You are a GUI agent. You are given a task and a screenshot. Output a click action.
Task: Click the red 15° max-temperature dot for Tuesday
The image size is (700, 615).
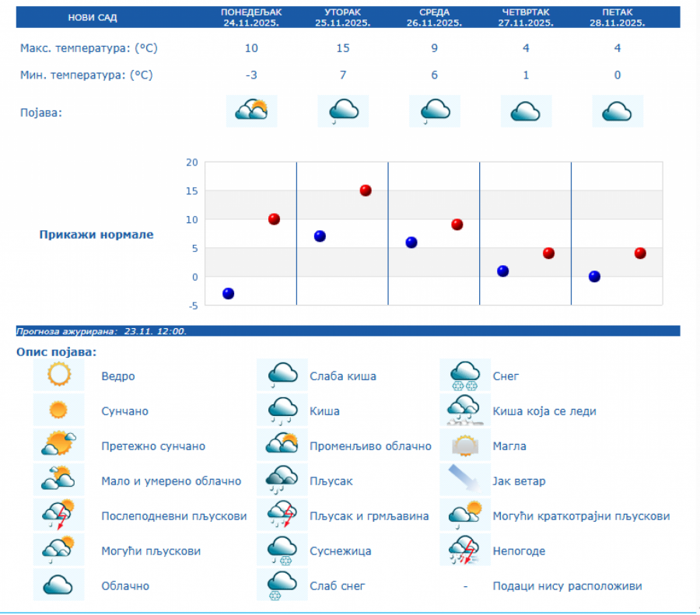coord(366,190)
